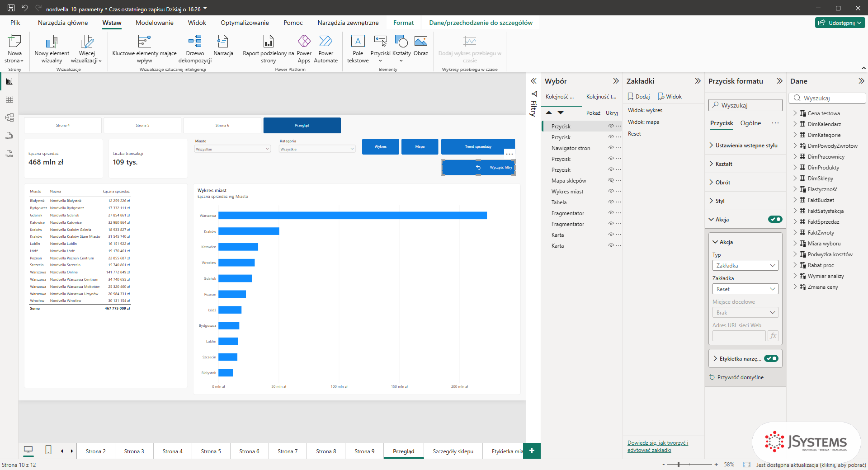Open the Kształty shapes menu

[401, 49]
